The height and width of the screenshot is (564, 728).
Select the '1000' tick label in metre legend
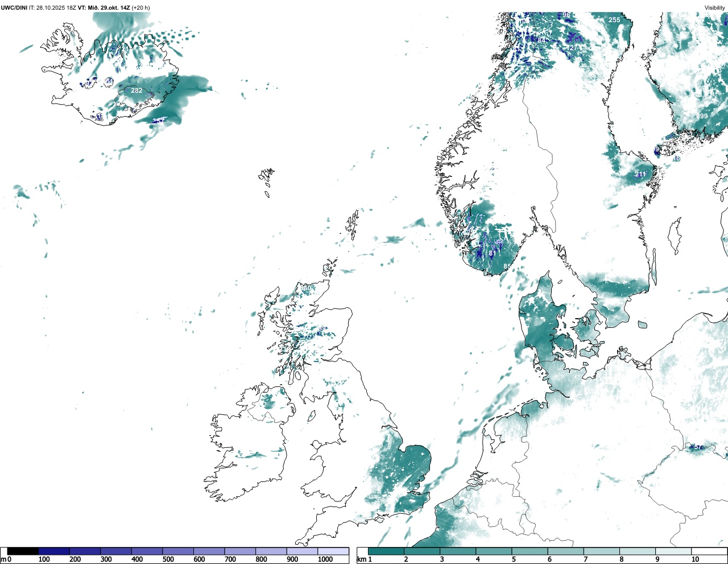click(325, 559)
